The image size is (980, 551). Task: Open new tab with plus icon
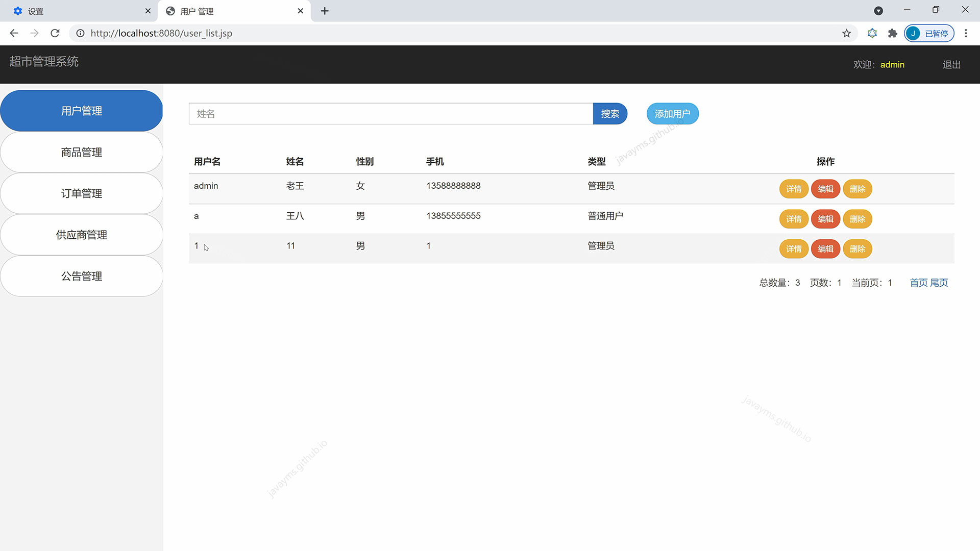[x=325, y=11]
